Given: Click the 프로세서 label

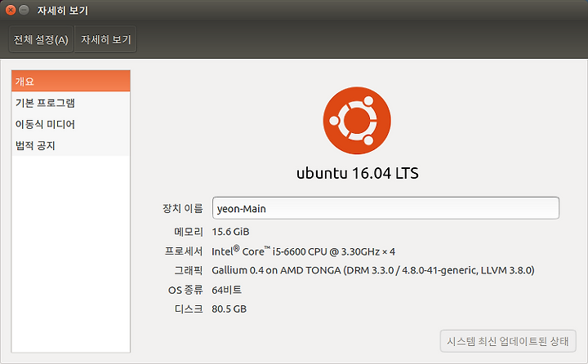Looking at the screenshot, I should [x=184, y=251].
